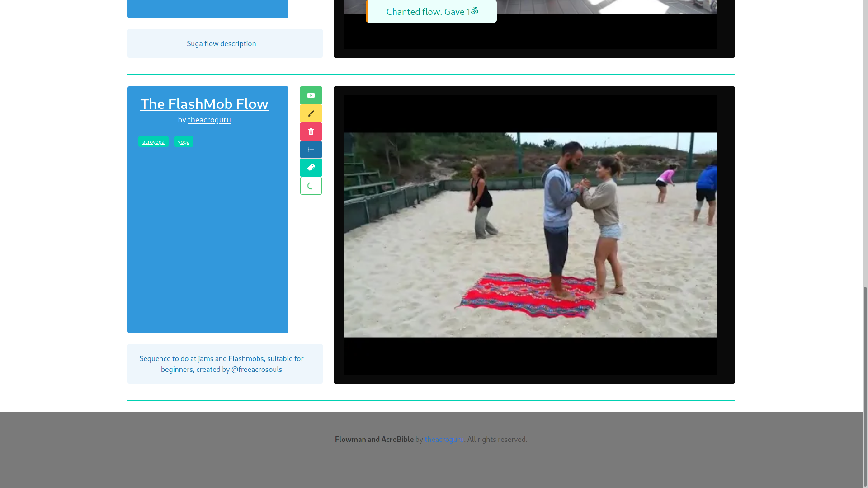The image size is (868, 488).
Task: Click the white loading spinner button
Action: [311, 186]
